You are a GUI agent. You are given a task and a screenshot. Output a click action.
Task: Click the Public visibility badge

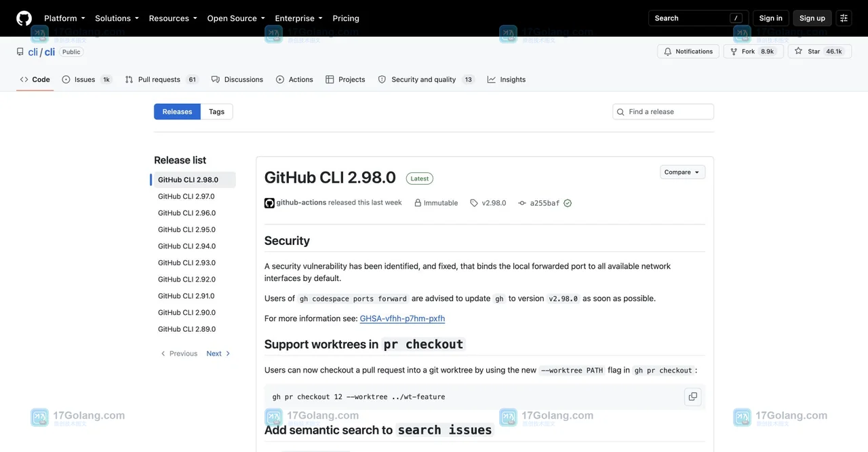click(x=71, y=52)
